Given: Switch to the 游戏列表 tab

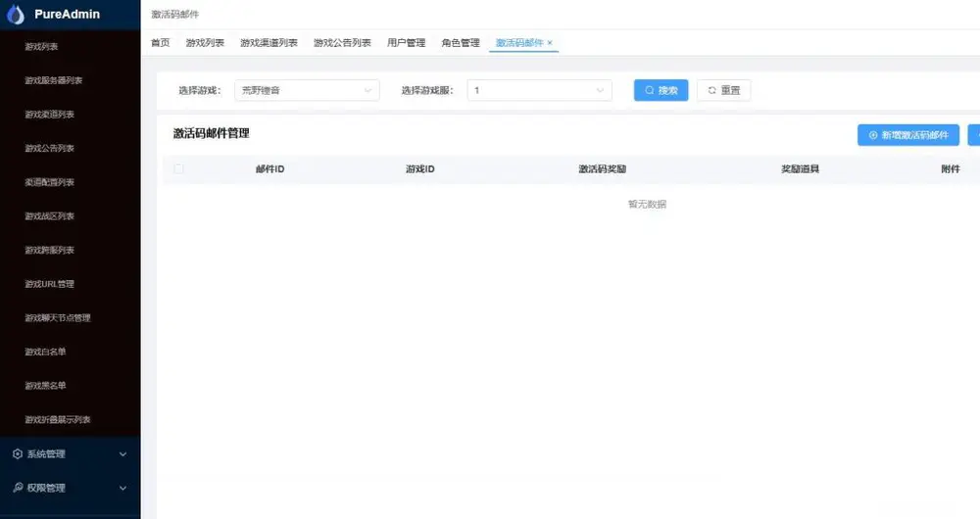Looking at the screenshot, I should click(x=205, y=42).
